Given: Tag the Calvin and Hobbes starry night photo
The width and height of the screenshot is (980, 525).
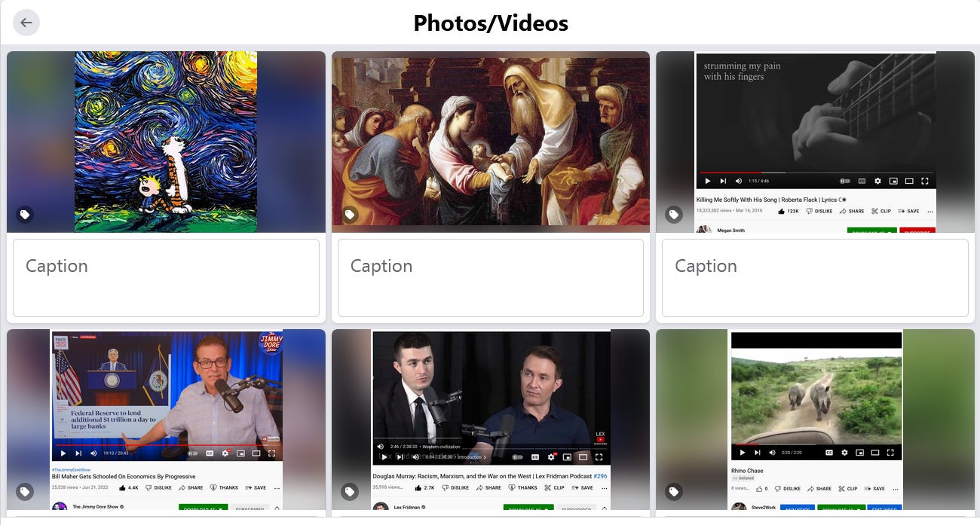Looking at the screenshot, I should point(25,215).
